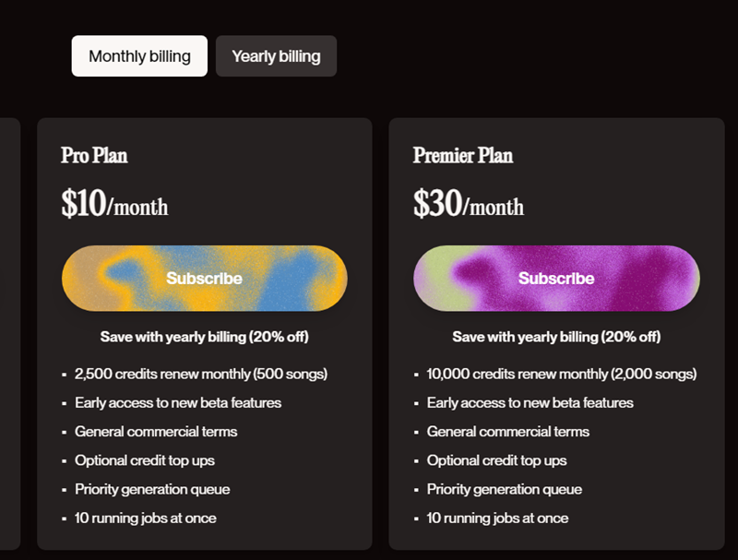Click Premier Plan's save with yearly billing link

[556, 337]
